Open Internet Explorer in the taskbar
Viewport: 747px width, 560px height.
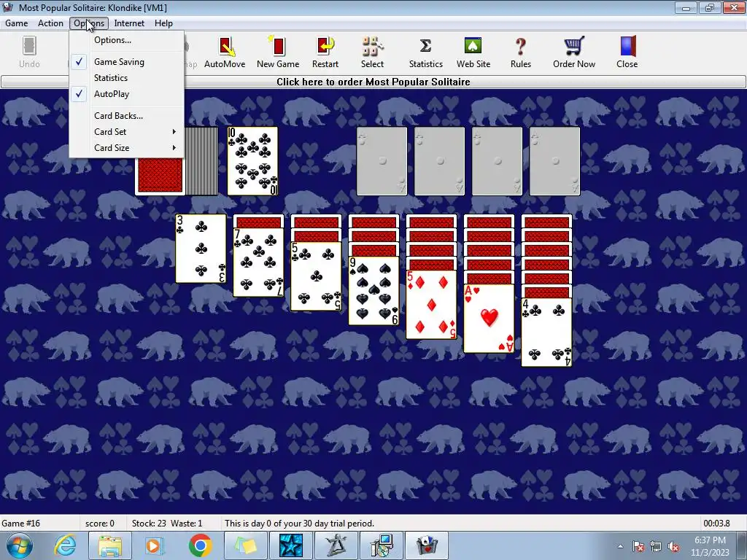[65, 545]
